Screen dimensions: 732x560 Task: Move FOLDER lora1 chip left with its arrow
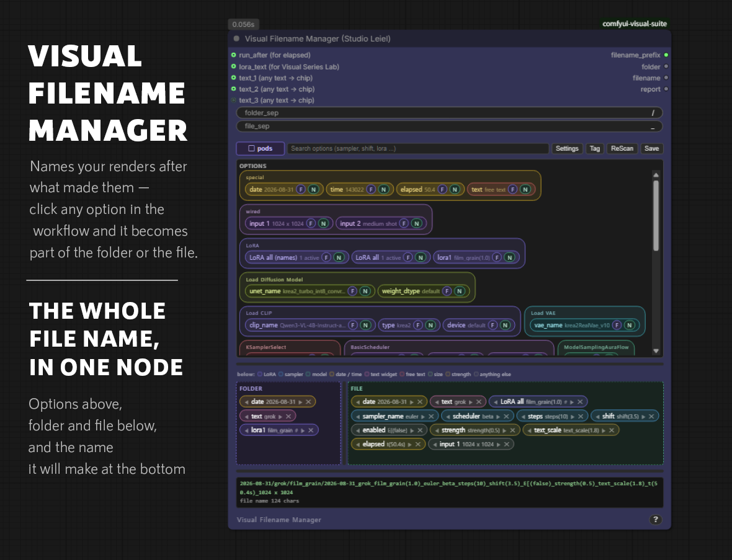(246, 430)
